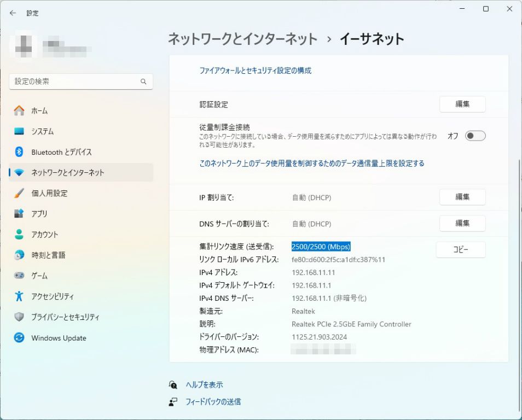Open 時刻と言語 clock icon
The image size is (522, 420).
click(x=19, y=255)
